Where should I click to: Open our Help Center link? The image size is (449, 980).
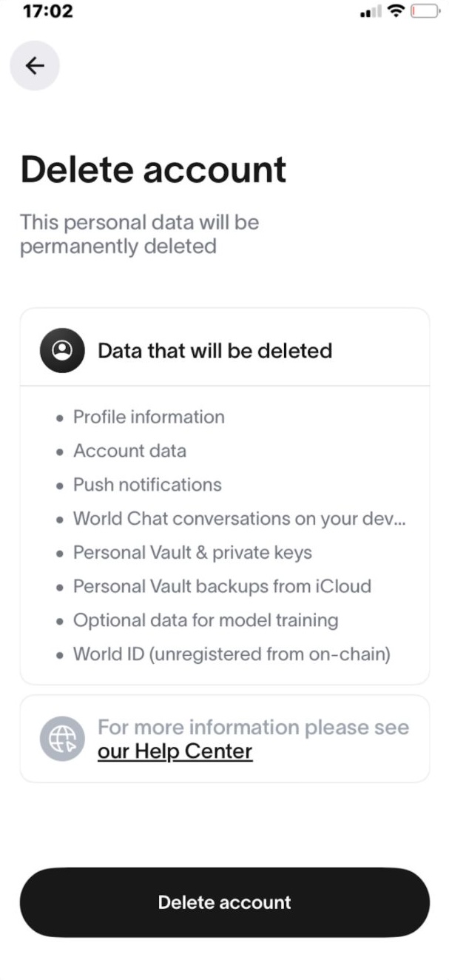pyautogui.click(x=175, y=751)
